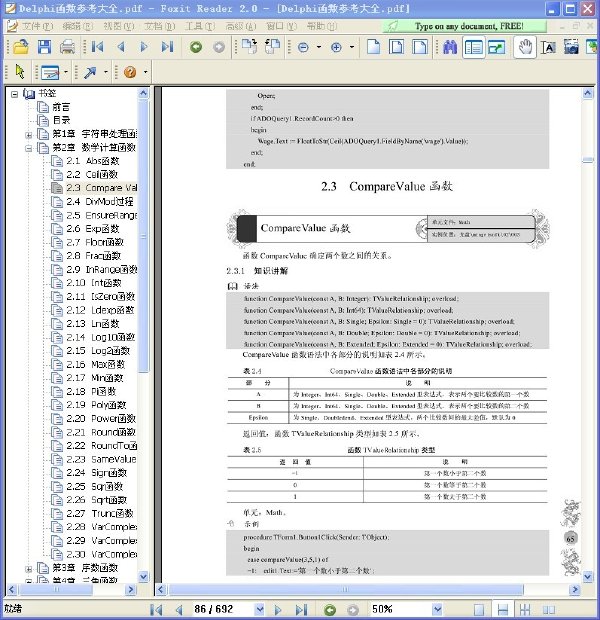This screenshot has height=620, width=600.
Task: Select the actual size page icon
Action: tap(373, 47)
